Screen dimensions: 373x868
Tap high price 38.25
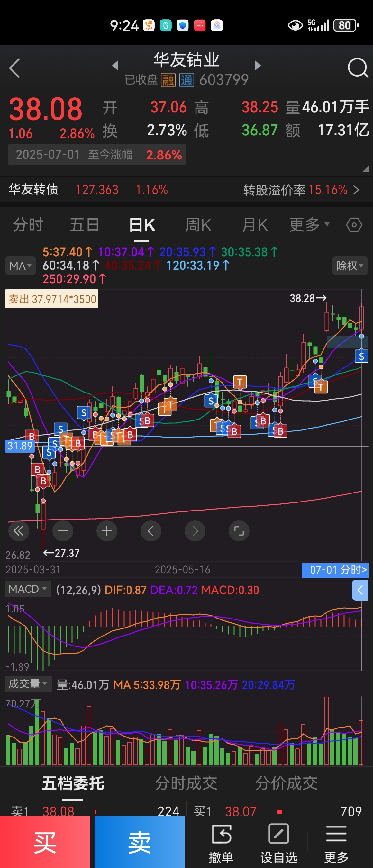(x=260, y=107)
